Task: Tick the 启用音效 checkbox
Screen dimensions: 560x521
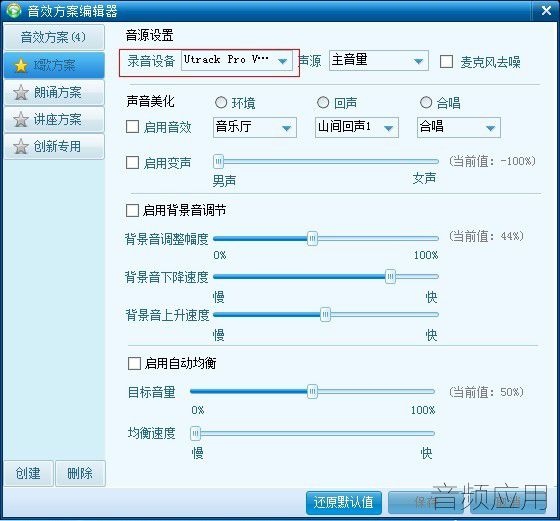Action: coord(132,126)
